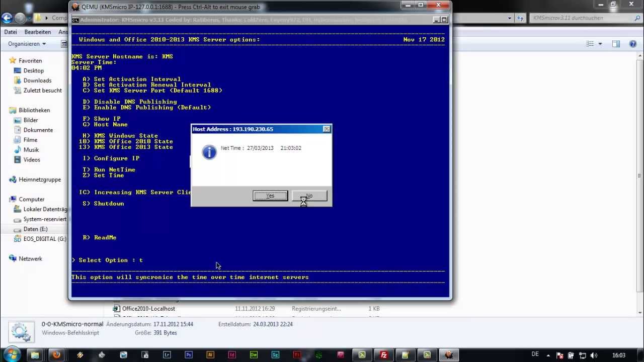Click the DE language indicator
Image resolution: width=644 pixels, height=362 pixels.
535,354
